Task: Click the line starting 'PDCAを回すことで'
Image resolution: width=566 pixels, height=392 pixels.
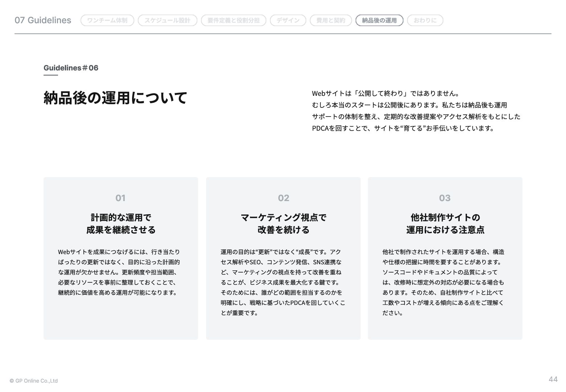Action: pyautogui.click(x=403, y=128)
